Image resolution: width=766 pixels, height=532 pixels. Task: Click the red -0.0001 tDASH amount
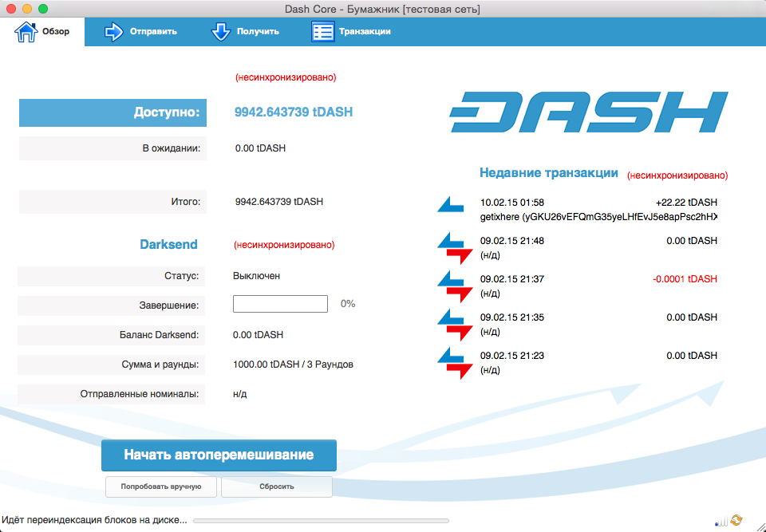tap(685, 279)
